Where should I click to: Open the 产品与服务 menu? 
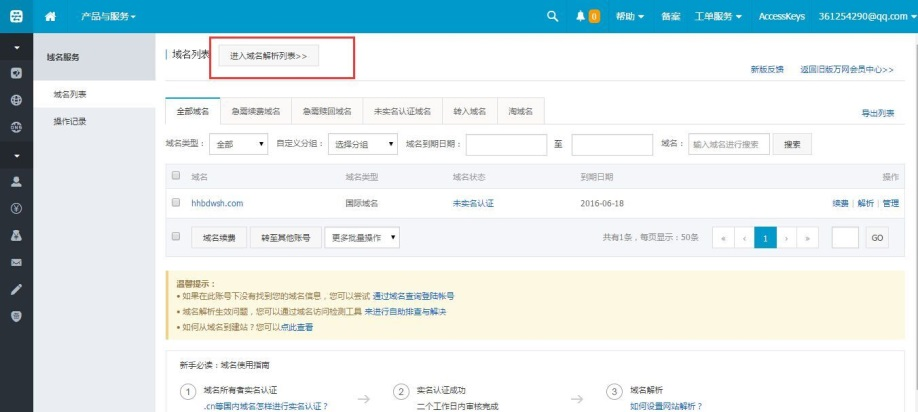[x=108, y=16]
